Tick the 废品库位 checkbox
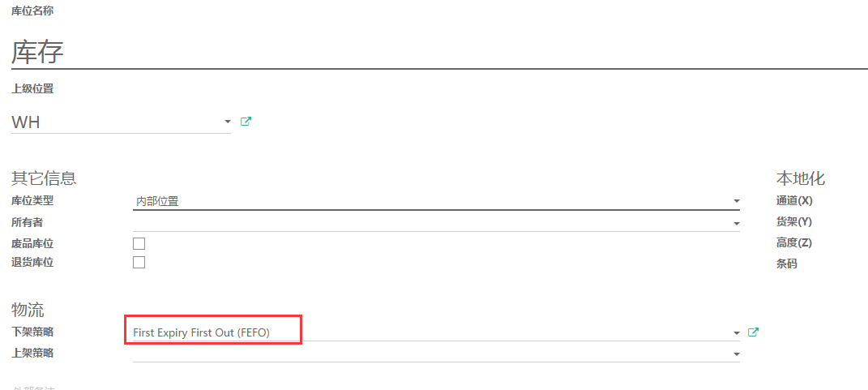The image size is (868, 390). click(x=139, y=243)
